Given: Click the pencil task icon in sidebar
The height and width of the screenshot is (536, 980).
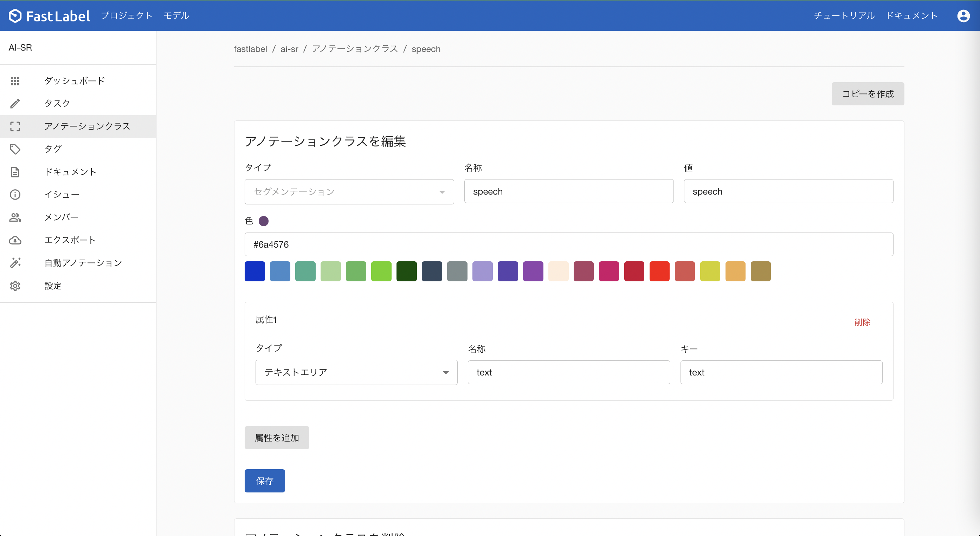Looking at the screenshot, I should click(15, 103).
